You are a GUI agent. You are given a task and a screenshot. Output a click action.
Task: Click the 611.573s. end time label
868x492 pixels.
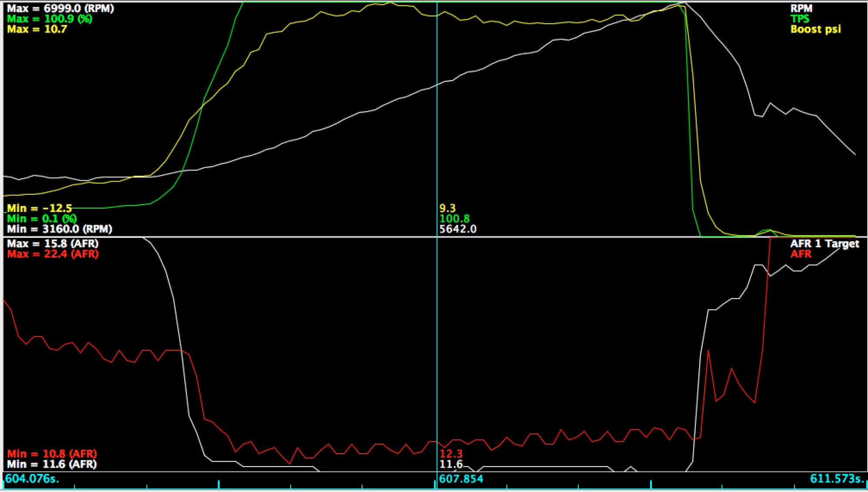(836, 479)
